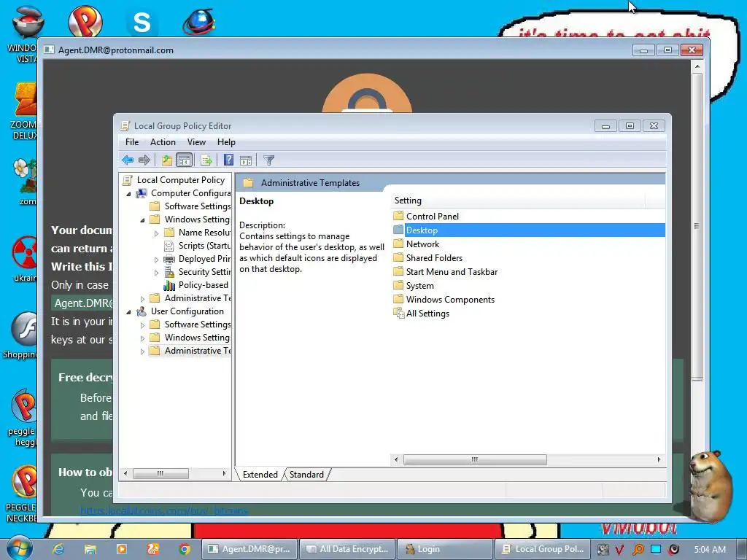The image size is (747, 560).
Task: Collapse the User Configuration node
Action: tap(128, 312)
